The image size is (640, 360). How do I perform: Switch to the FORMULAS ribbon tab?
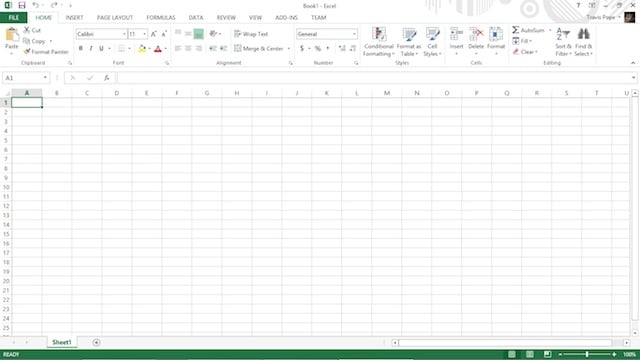point(161,18)
